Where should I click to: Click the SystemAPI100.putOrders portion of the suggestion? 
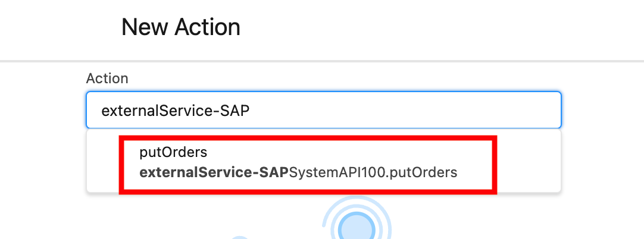coord(373,172)
